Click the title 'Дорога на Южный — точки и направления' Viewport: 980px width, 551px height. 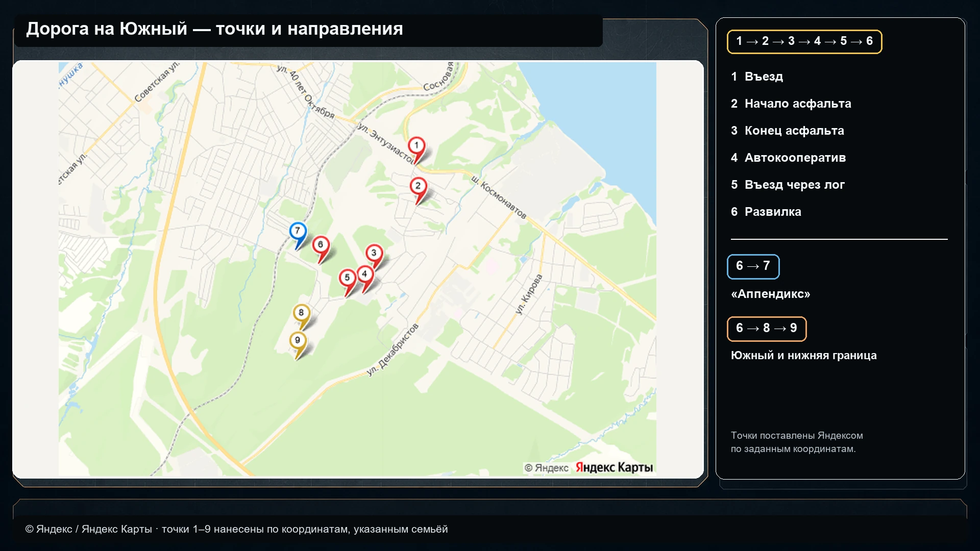coord(214,29)
